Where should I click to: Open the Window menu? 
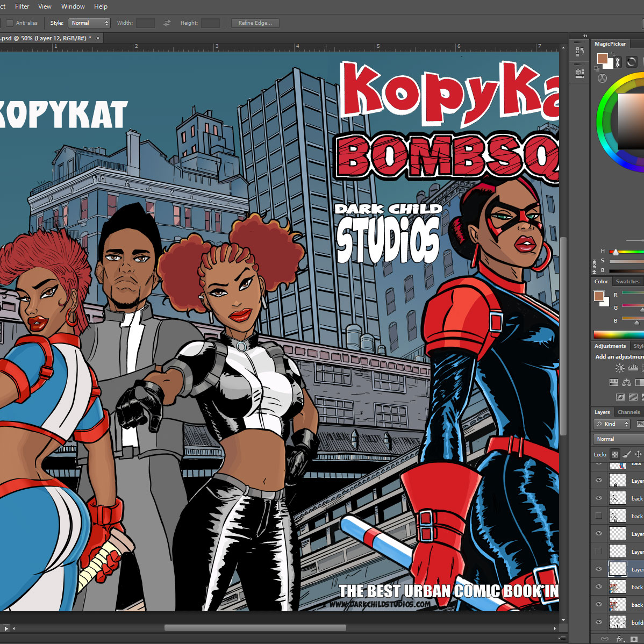point(73,6)
